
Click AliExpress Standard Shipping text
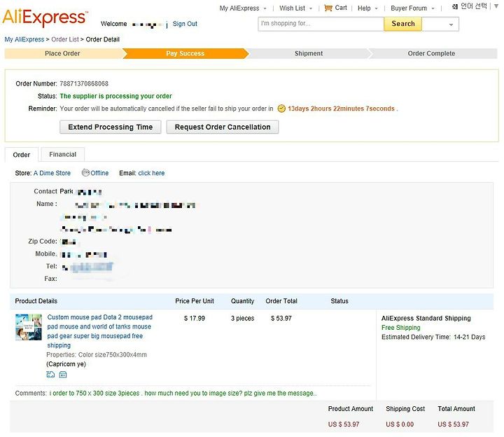pyautogui.click(x=426, y=319)
